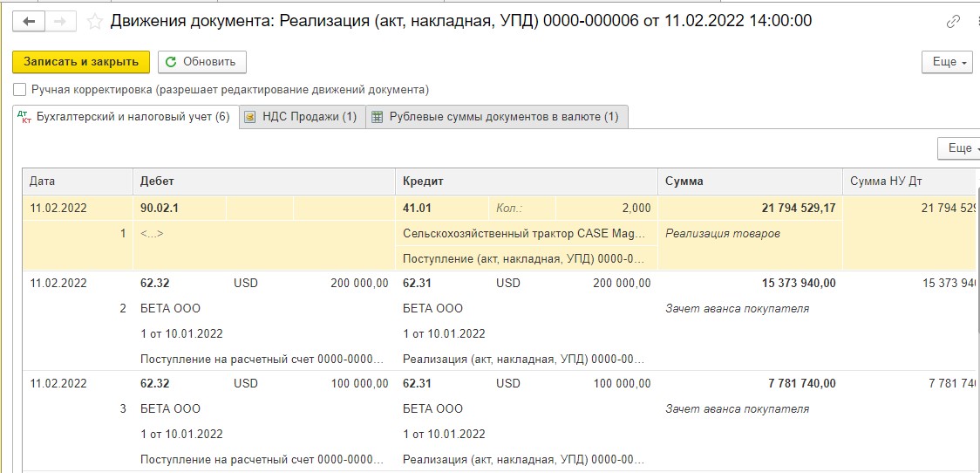Image resolution: width=980 pixels, height=473 pixels.
Task: Click the Обновить refresh button
Action: [202, 62]
